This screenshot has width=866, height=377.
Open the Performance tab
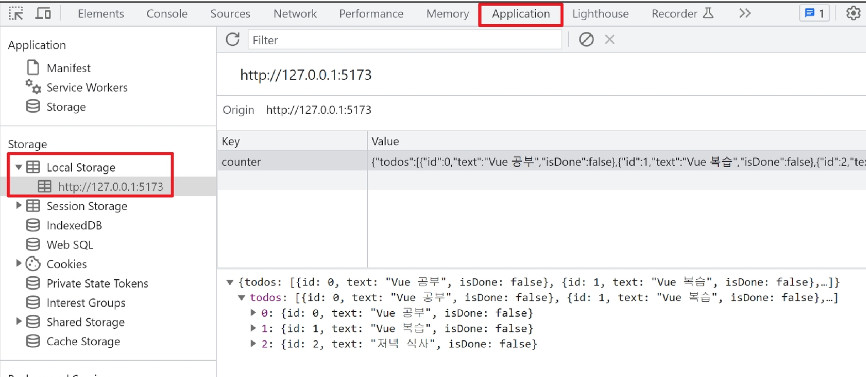pyautogui.click(x=371, y=14)
